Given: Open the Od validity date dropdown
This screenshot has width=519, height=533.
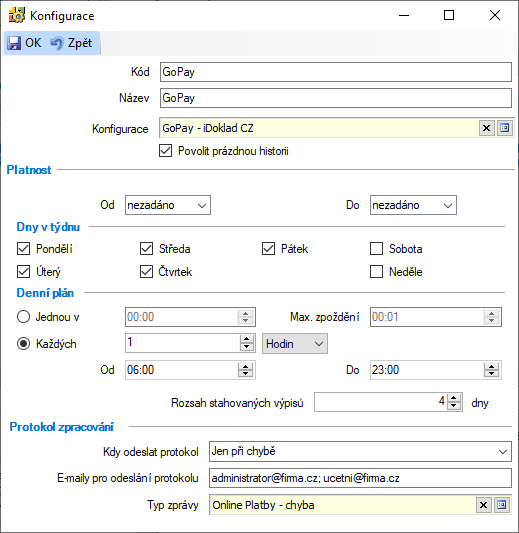Looking at the screenshot, I should (168, 205).
